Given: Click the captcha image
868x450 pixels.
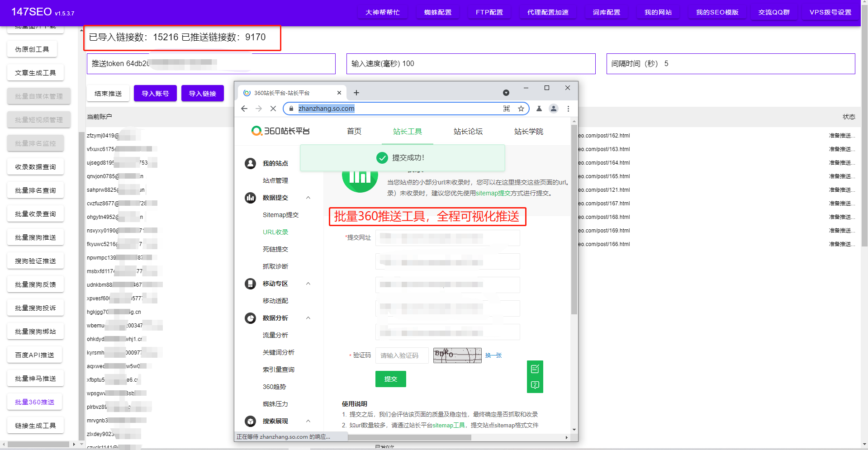Looking at the screenshot, I should [x=457, y=355].
